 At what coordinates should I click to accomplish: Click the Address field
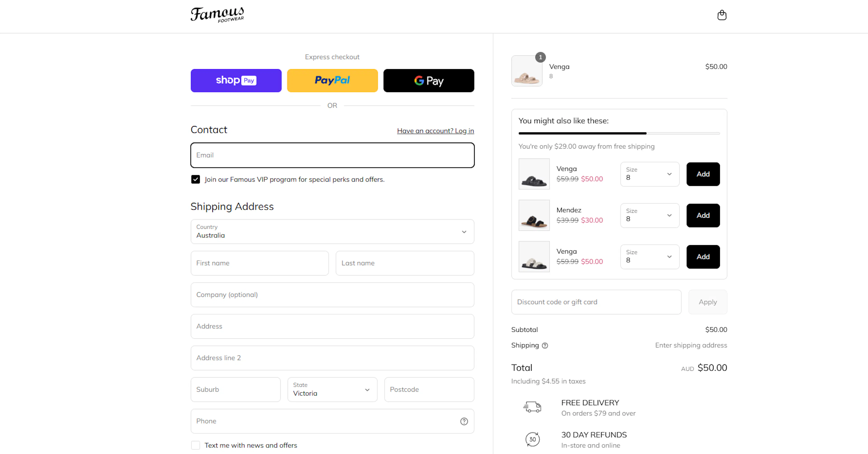click(332, 327)
